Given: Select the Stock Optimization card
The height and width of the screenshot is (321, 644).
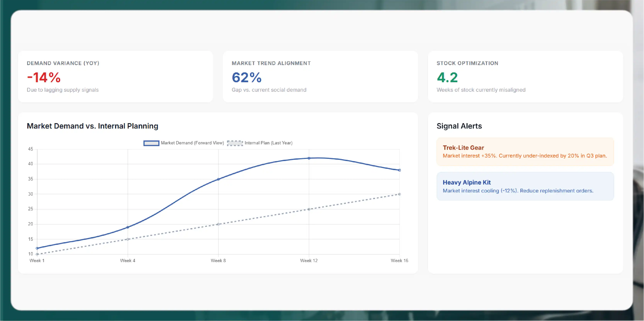Looking at the screenshot, I should pyautogui.click(x=525, y=76).
